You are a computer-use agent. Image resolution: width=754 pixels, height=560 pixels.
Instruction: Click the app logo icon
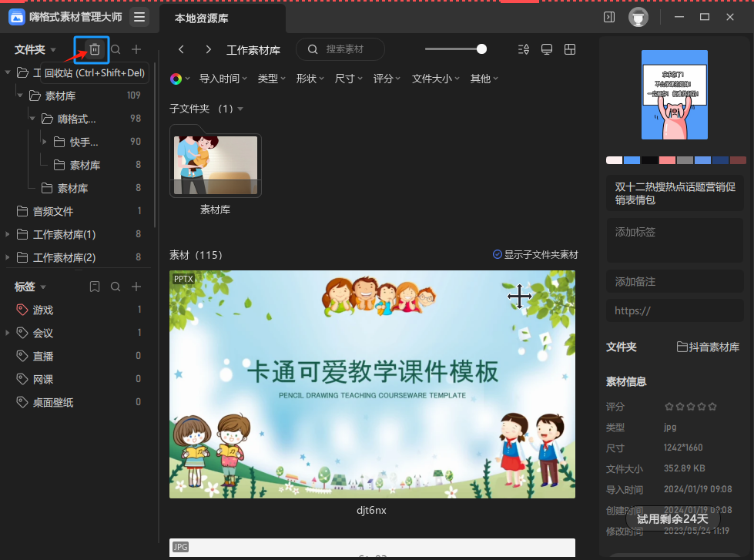(x=17, y=17)
